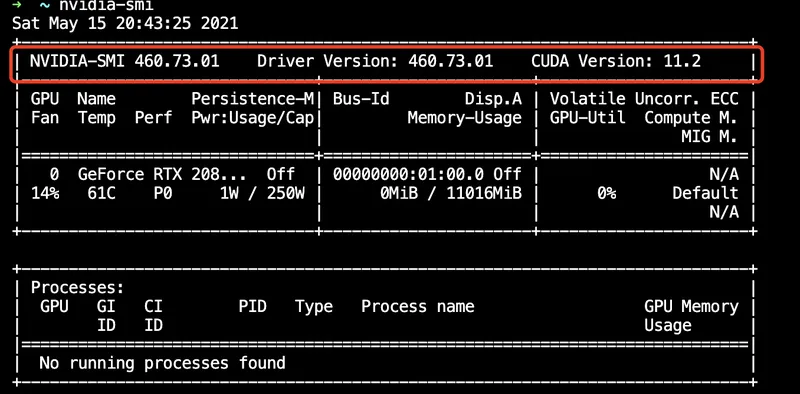This screenshot has height=394, width=800.
Task: Click temperature value '61C'
Action: (101, 193)
